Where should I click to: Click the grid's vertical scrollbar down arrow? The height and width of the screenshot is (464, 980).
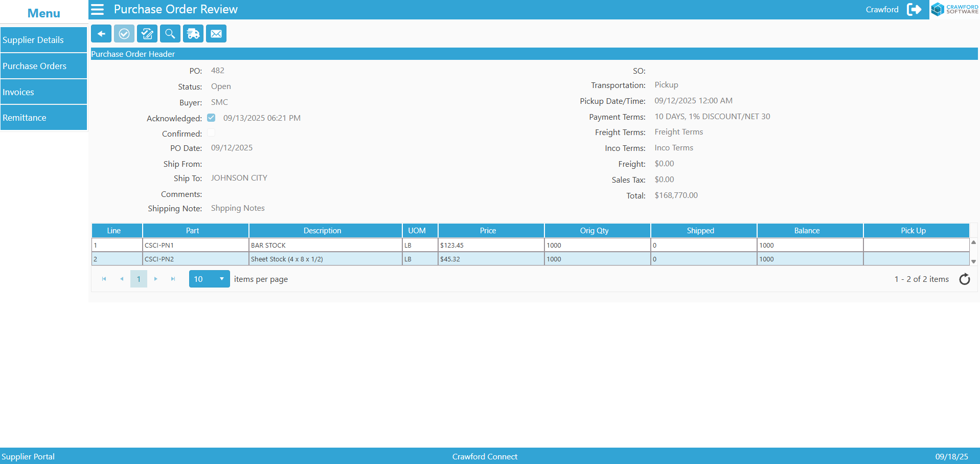pos(974,261)
